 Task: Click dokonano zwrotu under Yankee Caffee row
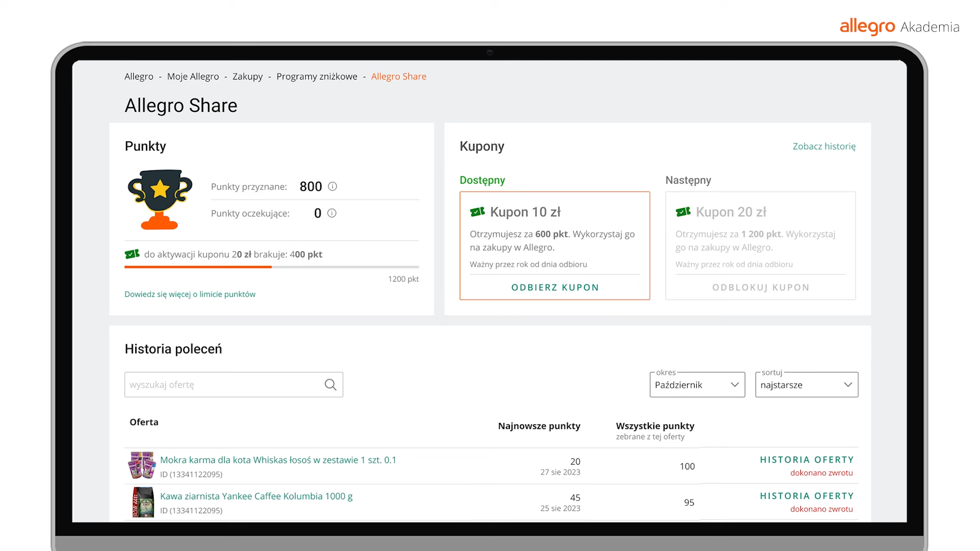(x=821, y=509)
